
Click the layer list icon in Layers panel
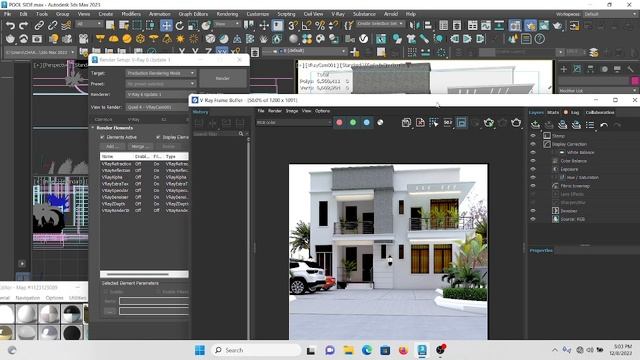590,125
